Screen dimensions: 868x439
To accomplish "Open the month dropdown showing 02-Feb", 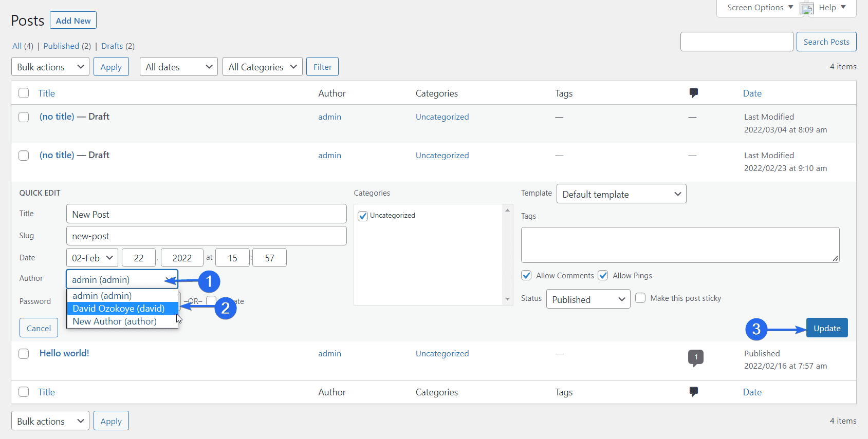I will coord(92,258).
